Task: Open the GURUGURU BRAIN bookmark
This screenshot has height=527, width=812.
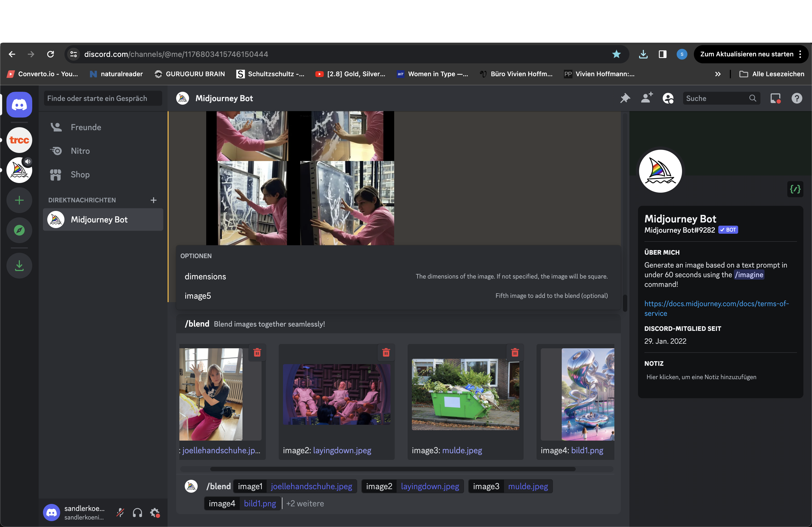Action: 190,74
